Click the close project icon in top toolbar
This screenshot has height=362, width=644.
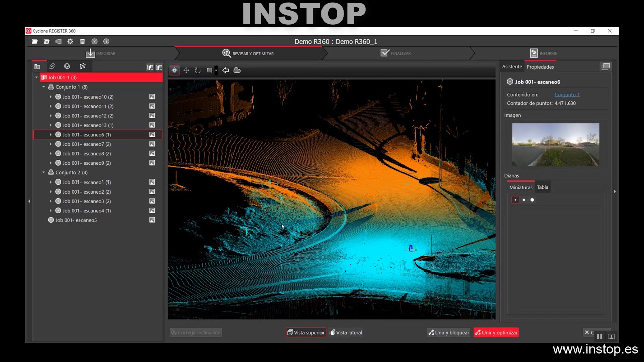(x=46, y=42)
